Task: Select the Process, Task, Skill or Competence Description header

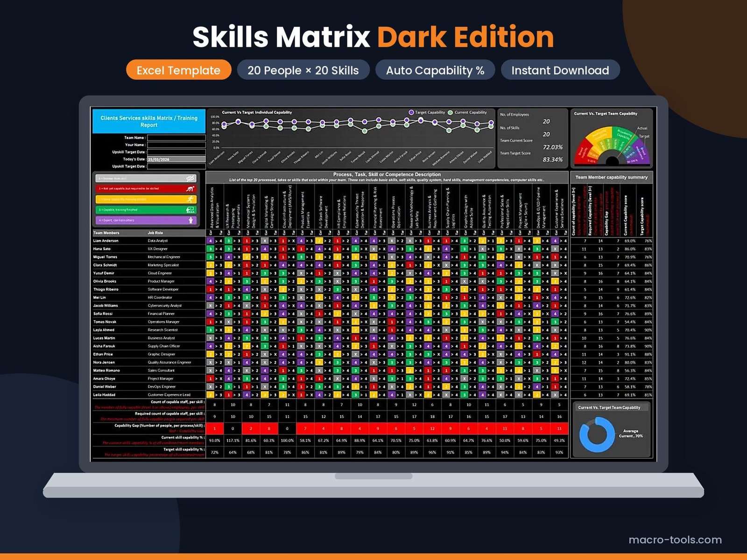Action: click(387, 175)
